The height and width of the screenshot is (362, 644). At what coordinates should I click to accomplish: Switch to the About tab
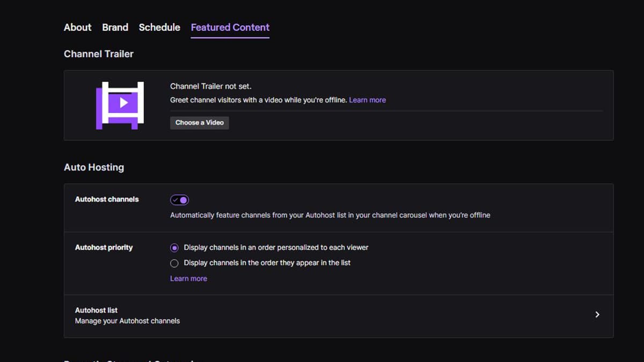[x=77, y=27]
